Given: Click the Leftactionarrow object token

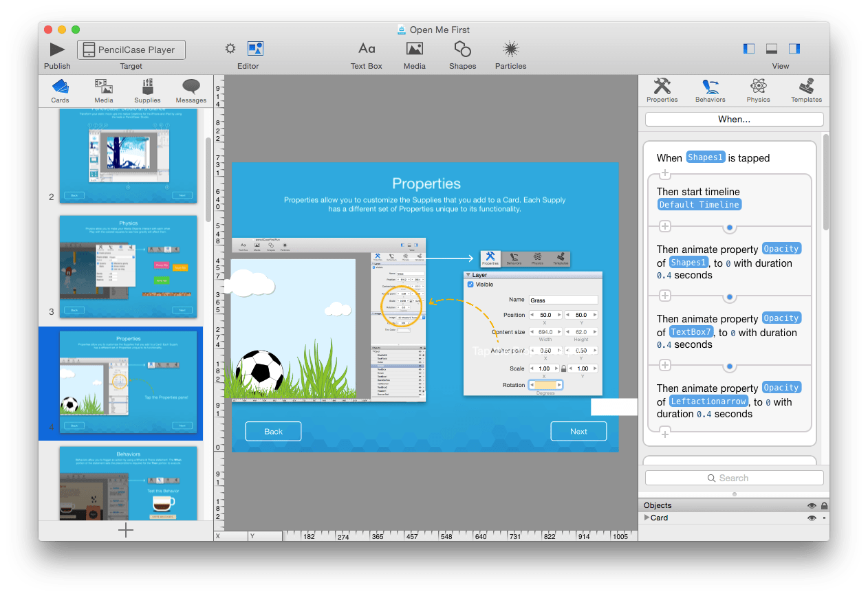Looking at the screenshot, I should coord(708,401).
